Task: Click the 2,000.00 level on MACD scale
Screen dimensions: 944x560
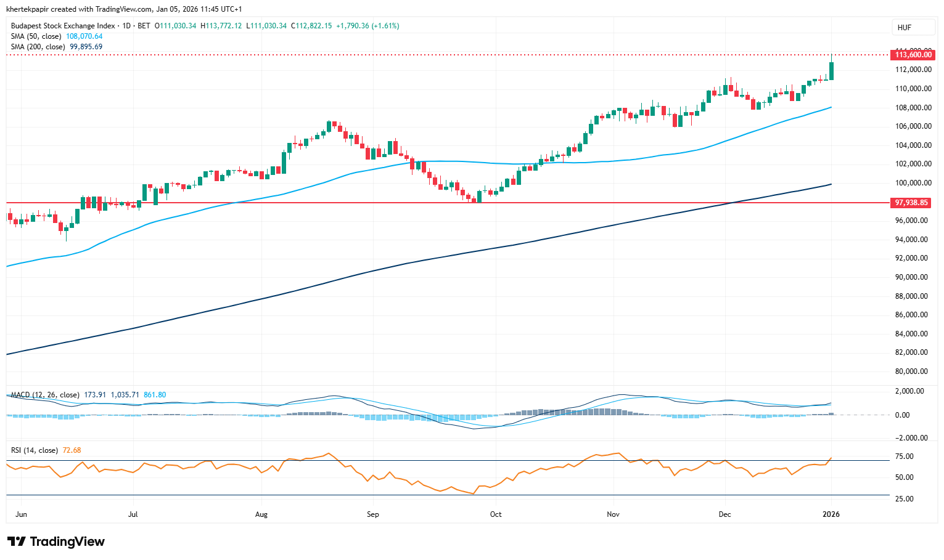Action: 909,391
